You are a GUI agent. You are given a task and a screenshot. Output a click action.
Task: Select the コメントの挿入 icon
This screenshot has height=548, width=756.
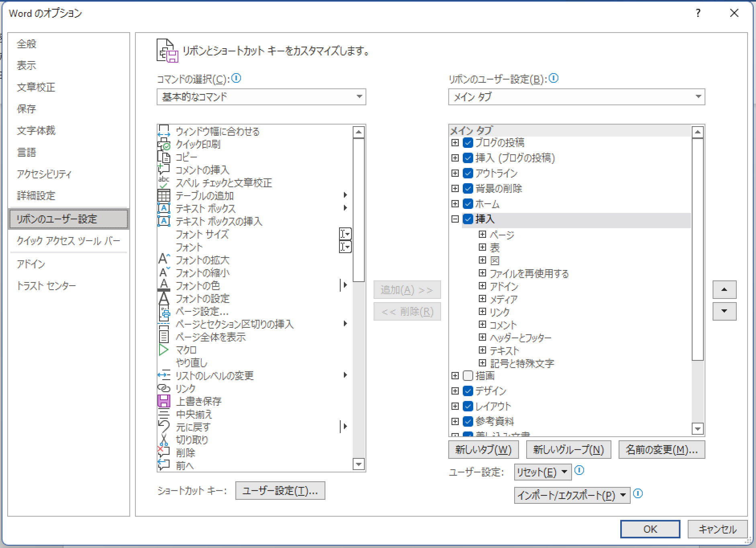pos(163,170)
